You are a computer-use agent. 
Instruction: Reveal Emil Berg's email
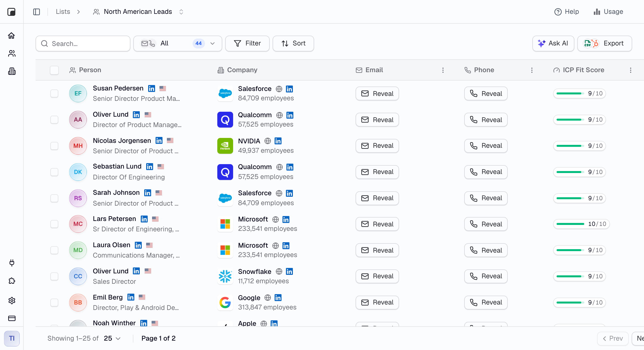pyautogui.click(x=377, y=303)
